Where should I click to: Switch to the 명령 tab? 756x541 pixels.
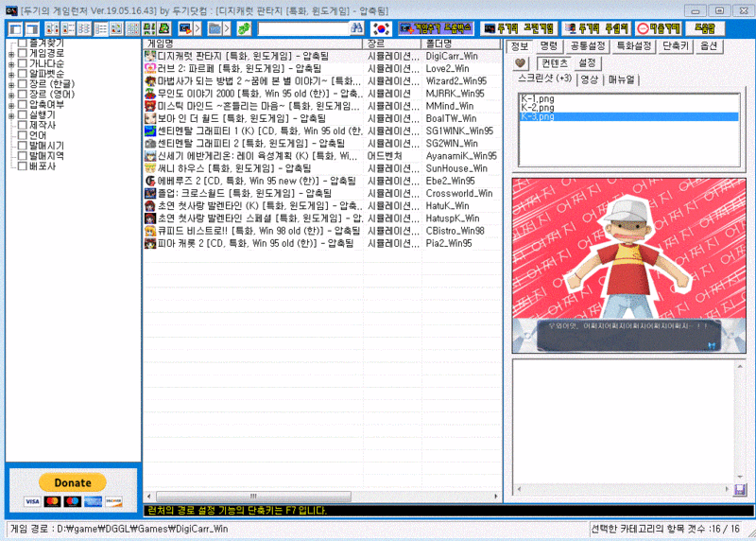[549, 45]
